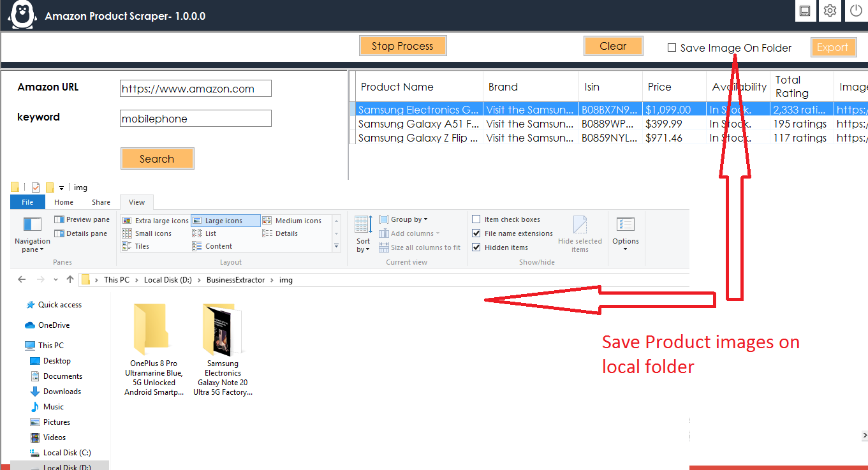This screenshot has height=470, width=868.
Task: Click the List layout icon
Action: pyautogui.click(x=197, y=233)
